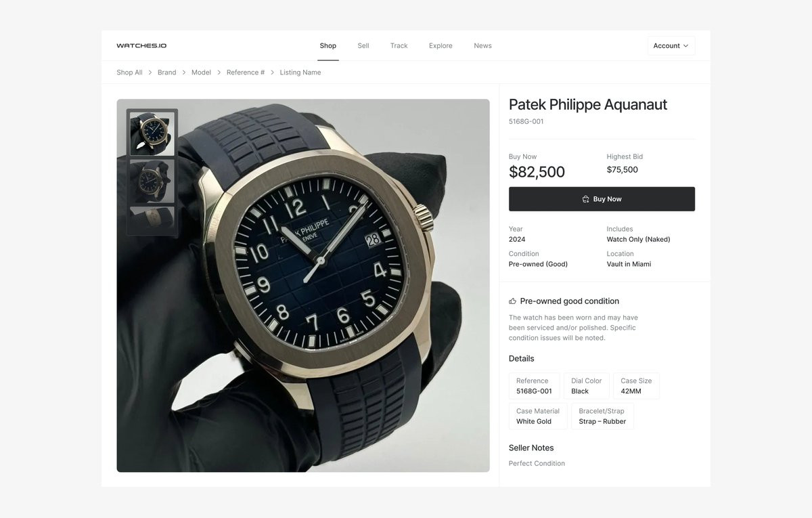This screenshot has height=518, width=812.
Task: Click the Reference # breadcrumb link
Action: coord(246,72)
